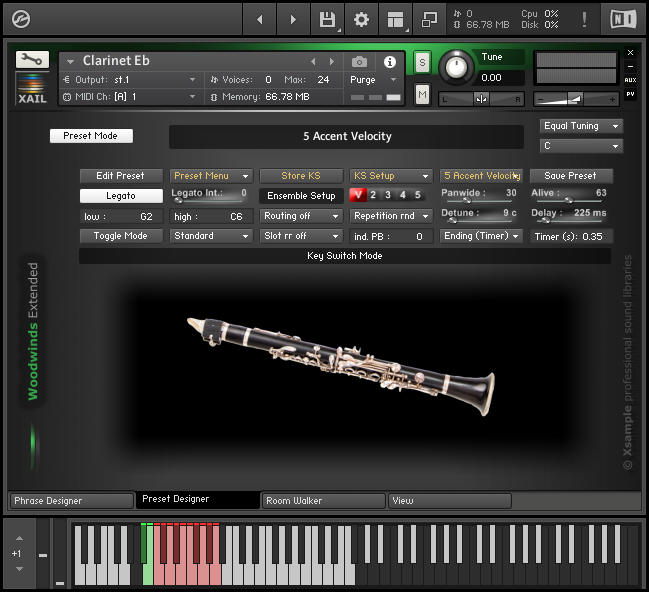The width and height of the screenshot is (649, 592).
Task: Shift keyboard octave down arrow
Action: [19, 569]
